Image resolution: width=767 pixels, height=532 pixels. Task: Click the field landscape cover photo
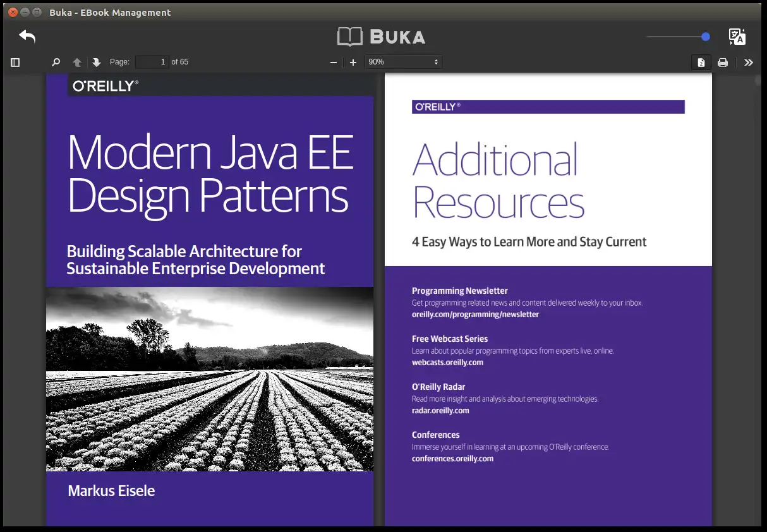pos(210,379)
